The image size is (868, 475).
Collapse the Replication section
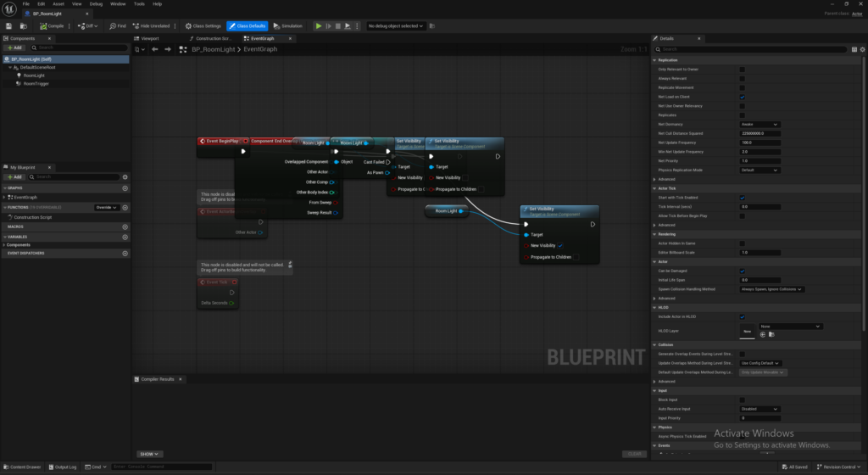655,60
